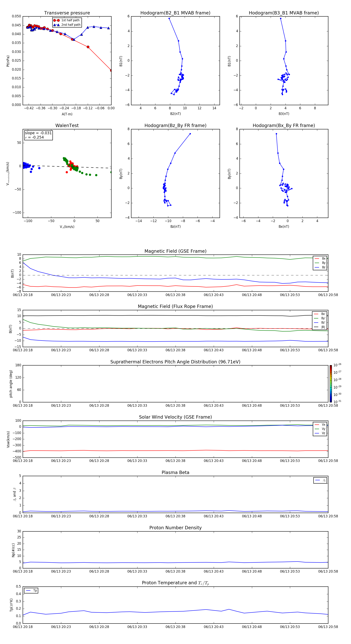The image size is (351, 644).
Task: Click the isolated low red point in WalenTest
Action: (x=67, y=172)
